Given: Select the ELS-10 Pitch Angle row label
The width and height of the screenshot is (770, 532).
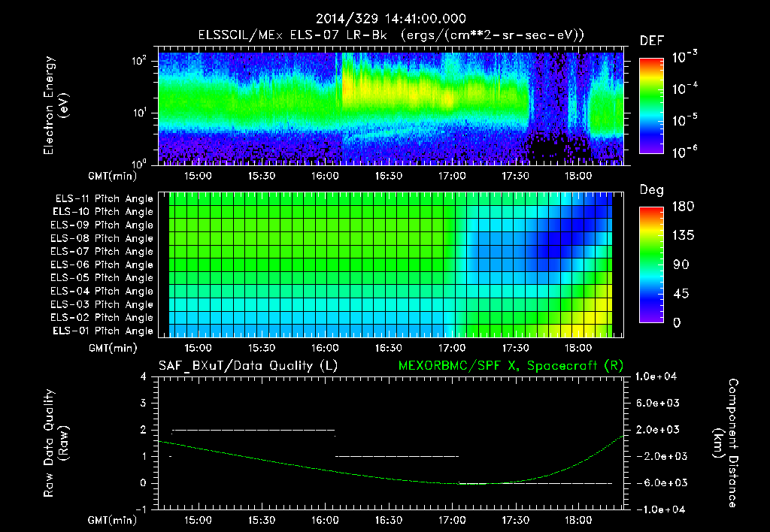Looking at the screenshot, I should [x=103, y=212].
